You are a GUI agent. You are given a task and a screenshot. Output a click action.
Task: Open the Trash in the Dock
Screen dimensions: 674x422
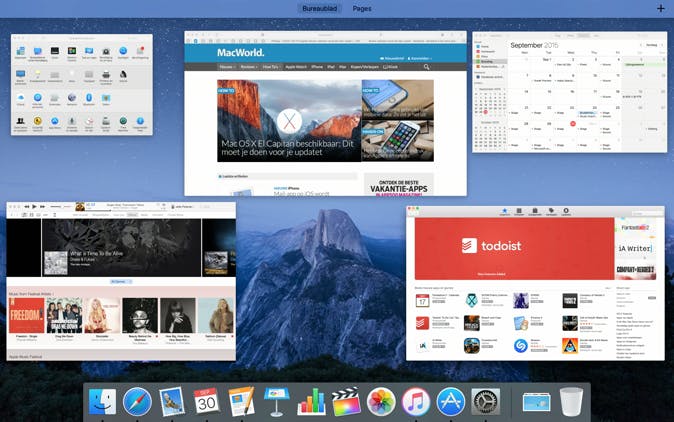(x=571, y=402)
